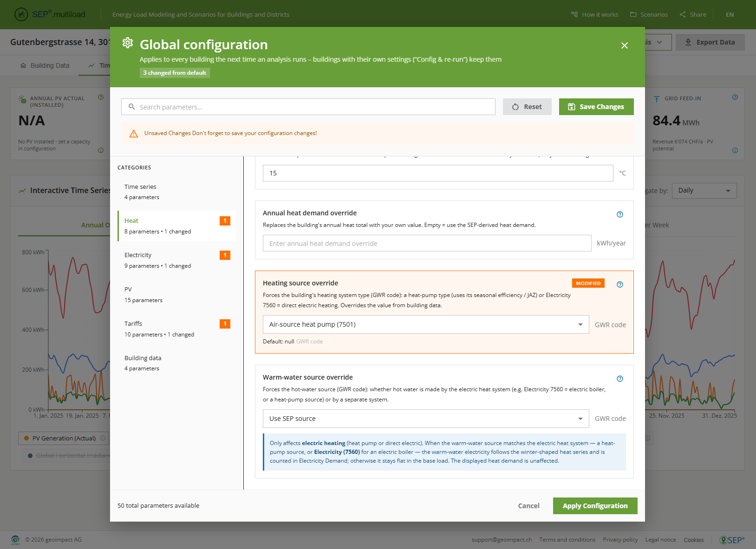Select the Tariffs category
The width and height of the screenshot is (756, 549).
pos(176,329)
